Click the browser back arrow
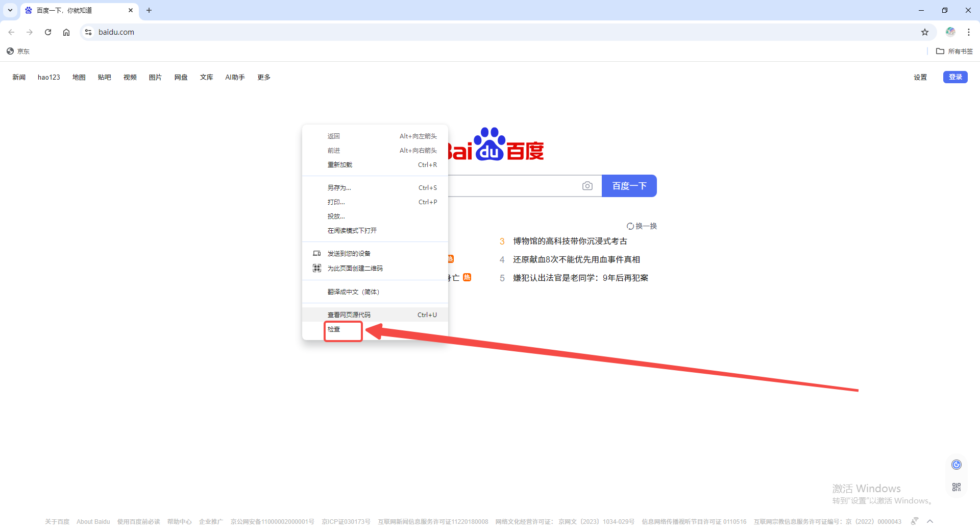The image size is (980, 531). tap(11, 32)
